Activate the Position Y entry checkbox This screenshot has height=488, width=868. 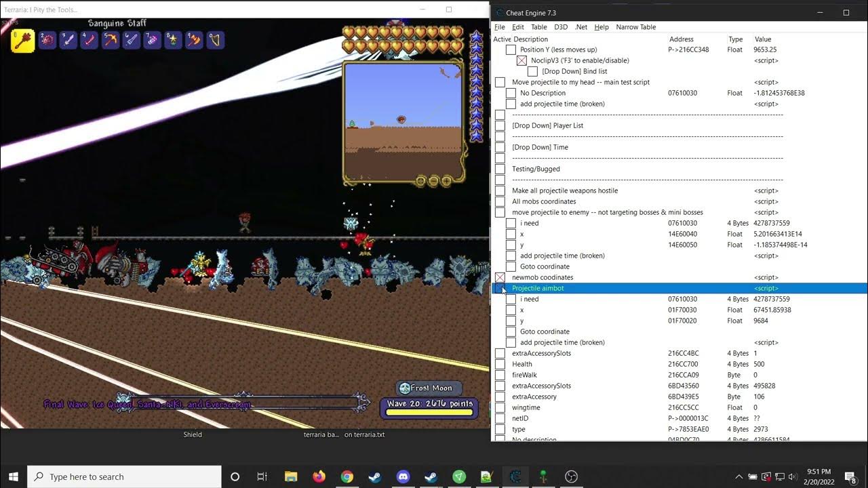pyautogui.click(x=511, y=49)
